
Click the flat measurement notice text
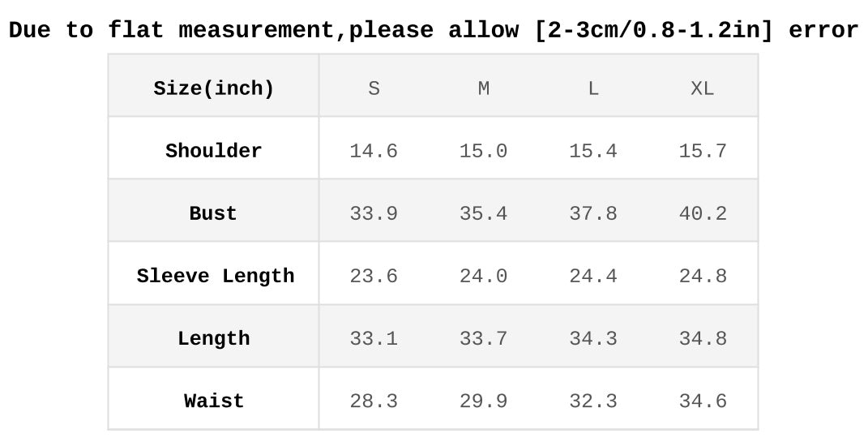click(x=434, y=31)
